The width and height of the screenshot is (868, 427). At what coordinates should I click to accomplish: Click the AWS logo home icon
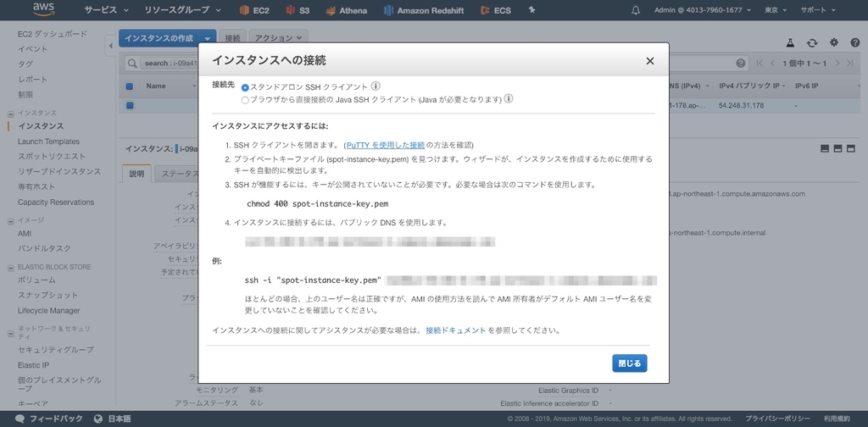pos(43,9)
